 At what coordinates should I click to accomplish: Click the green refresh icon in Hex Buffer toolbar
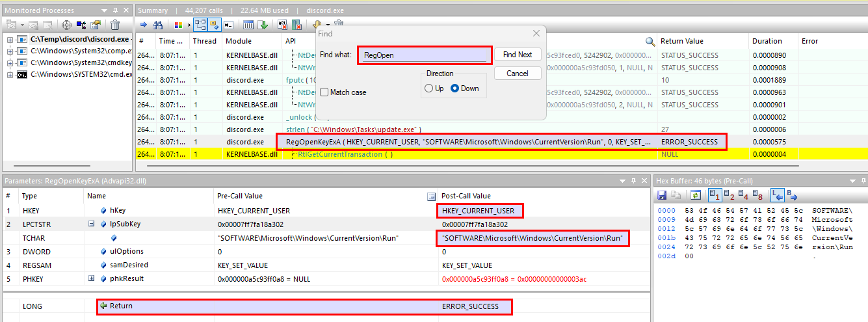pyautogui.click(x=696, y=195)
